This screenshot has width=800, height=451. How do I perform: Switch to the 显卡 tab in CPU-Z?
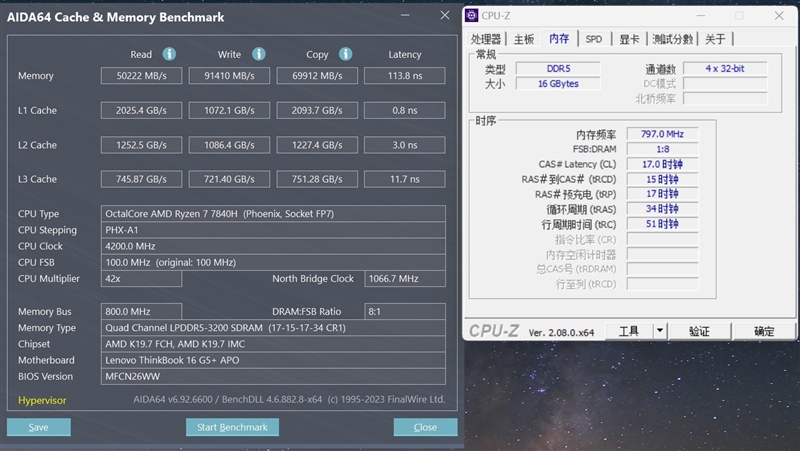629,39
